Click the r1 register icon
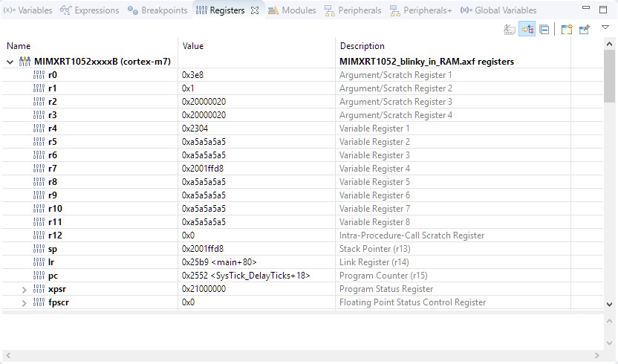This screenshot has height=364, width=618. (x=39, y=88)
